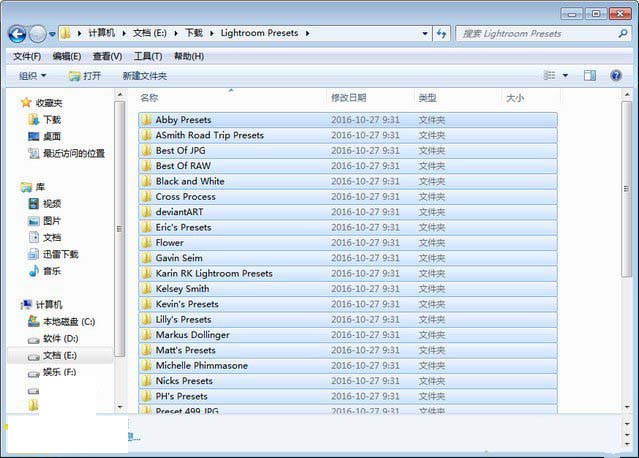Open the help question mark icon
The height and width of the screenshot is (458, 639).
click(616, 75)
